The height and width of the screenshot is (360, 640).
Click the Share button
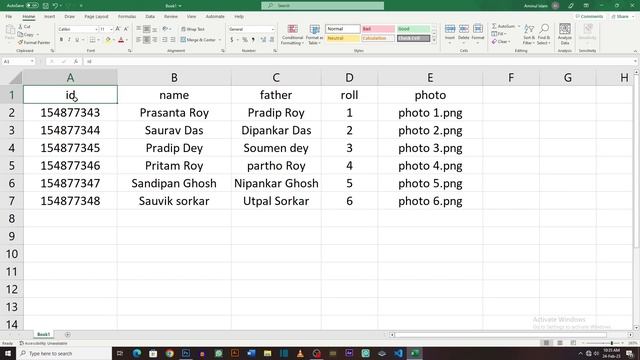pos(620,16)
